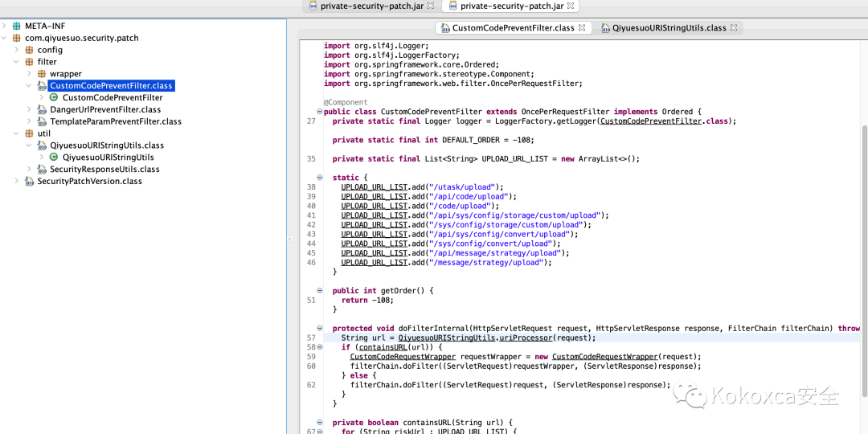Fold the getOrder() method
This screenshot has width=868, height=434.
319,290
